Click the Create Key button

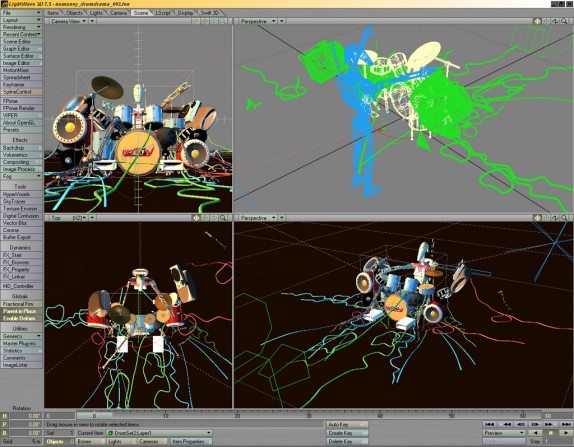pos(347,433)
